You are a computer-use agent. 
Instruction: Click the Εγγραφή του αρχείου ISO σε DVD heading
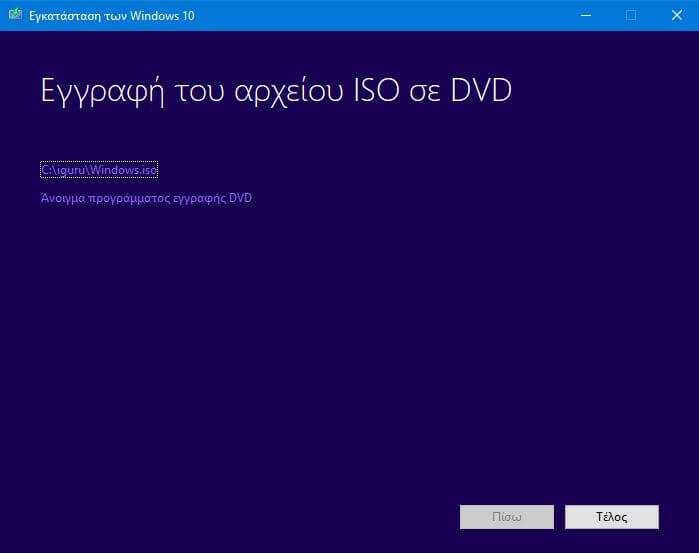pyautogui.click(x=276, y=91)
